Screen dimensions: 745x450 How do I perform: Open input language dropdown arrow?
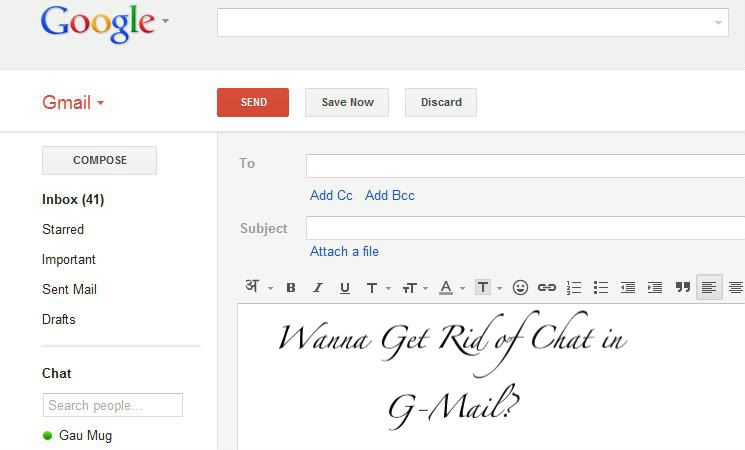tap(270, 288)
